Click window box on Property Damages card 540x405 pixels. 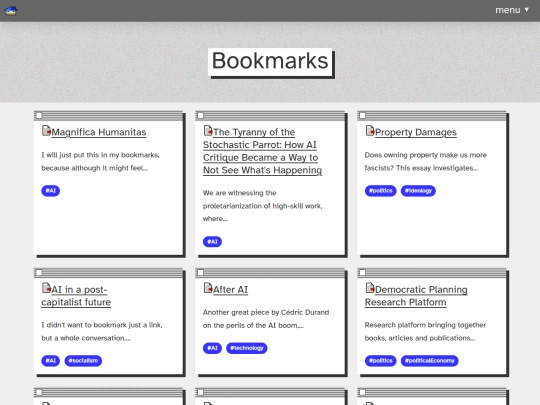(363, 115)
